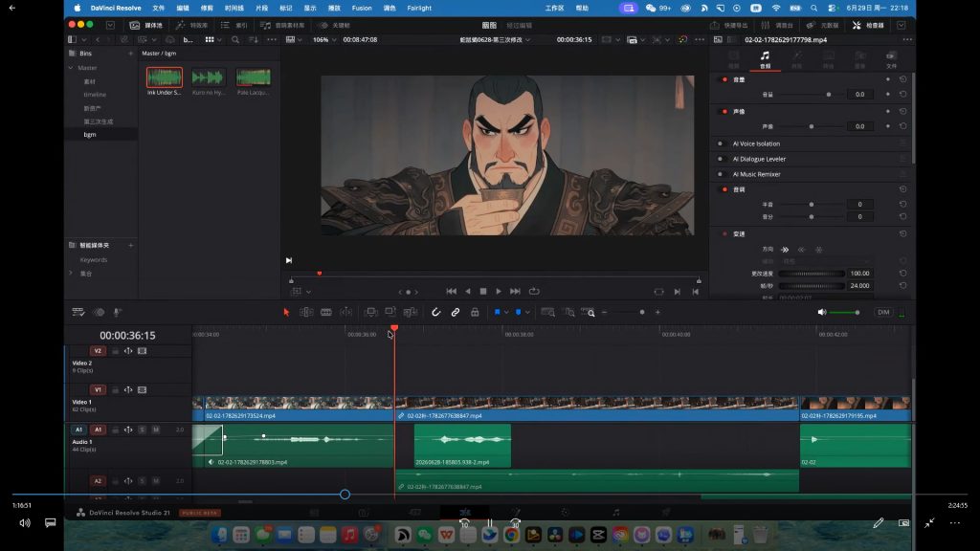Open the Fusion menu
Viewport: 980px width, 551px height.
[x=362, y=8]
